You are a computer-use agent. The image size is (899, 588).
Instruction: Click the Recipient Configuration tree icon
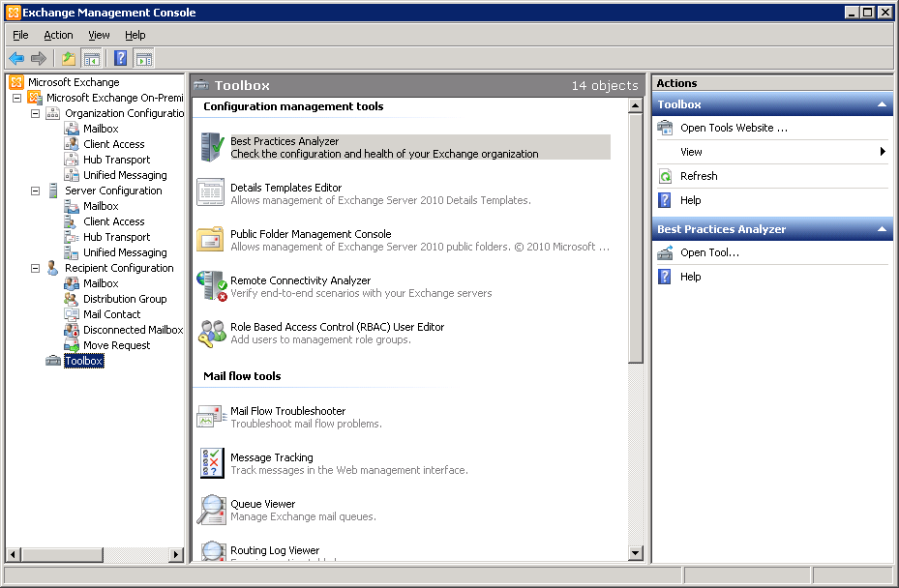pyautogui.click(x=53, y=268)
